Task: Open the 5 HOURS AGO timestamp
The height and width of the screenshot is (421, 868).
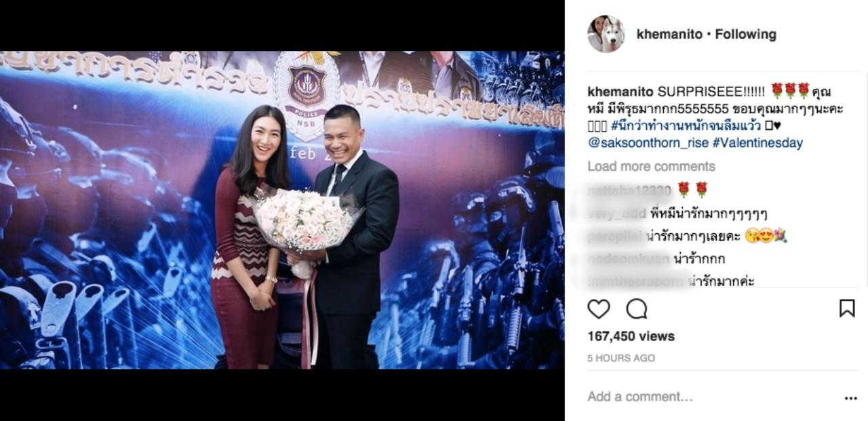Action: pyautogui.click(x=621, y=358)
